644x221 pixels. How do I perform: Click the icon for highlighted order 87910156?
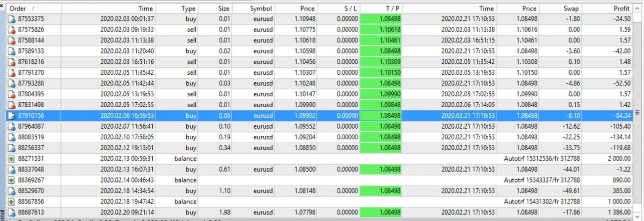tap(11, 116)
